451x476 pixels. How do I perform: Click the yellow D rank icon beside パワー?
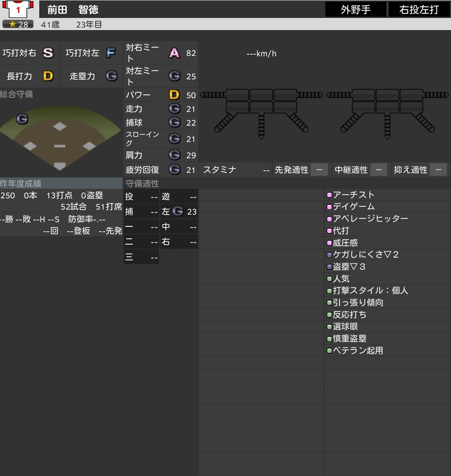tap(174, 95)
